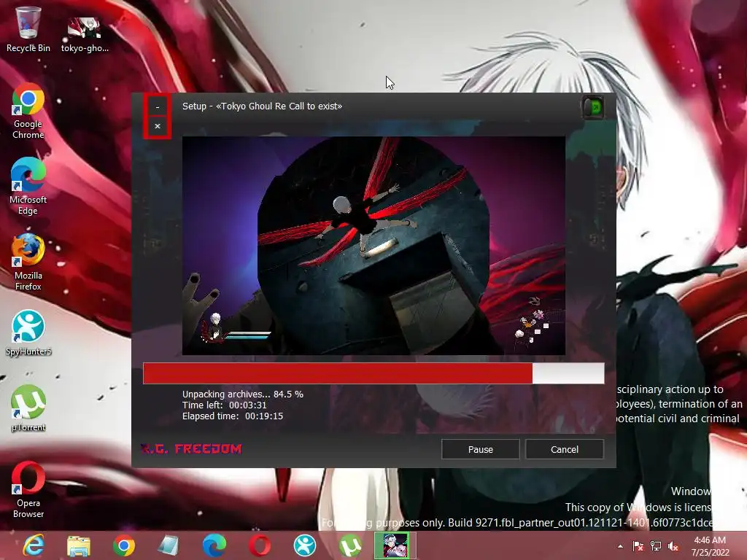Click the "Time left: 00:03:31" text
Viewport: 747px width, 560px height.
click(x=225, y=405)
